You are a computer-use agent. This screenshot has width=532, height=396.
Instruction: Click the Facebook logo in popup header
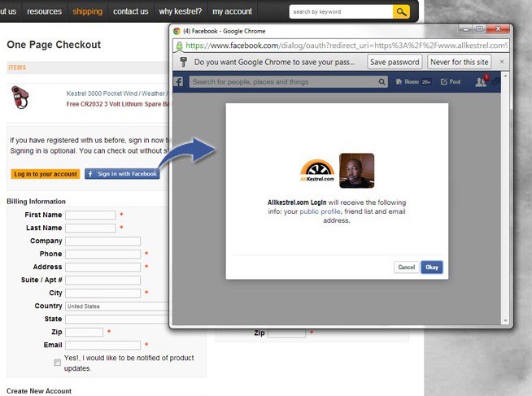[x=178, y=81]
